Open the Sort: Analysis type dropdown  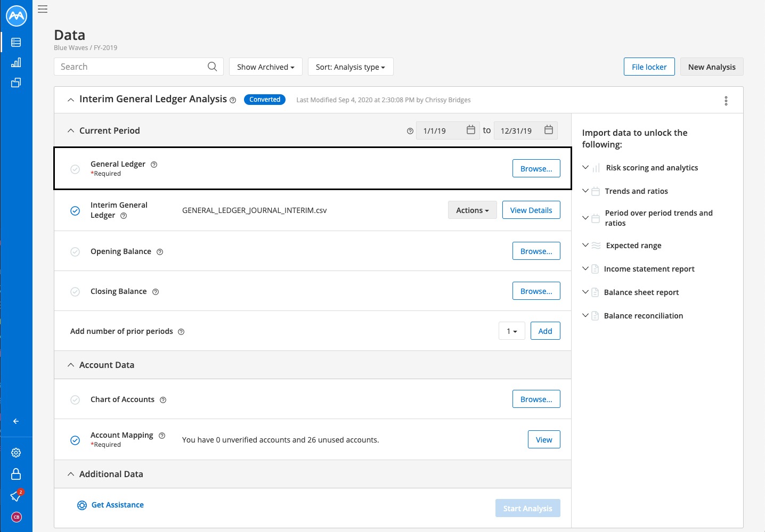(x=351, y=67)
